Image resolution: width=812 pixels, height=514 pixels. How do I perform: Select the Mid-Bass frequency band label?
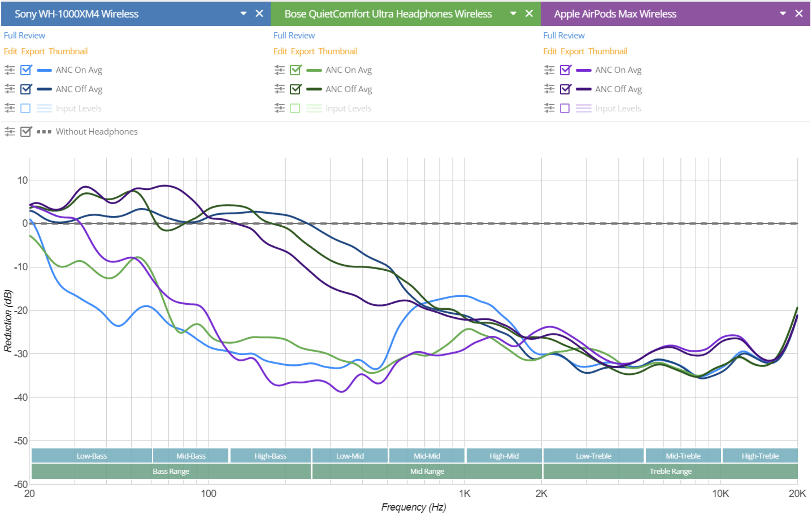click(191, 456)
